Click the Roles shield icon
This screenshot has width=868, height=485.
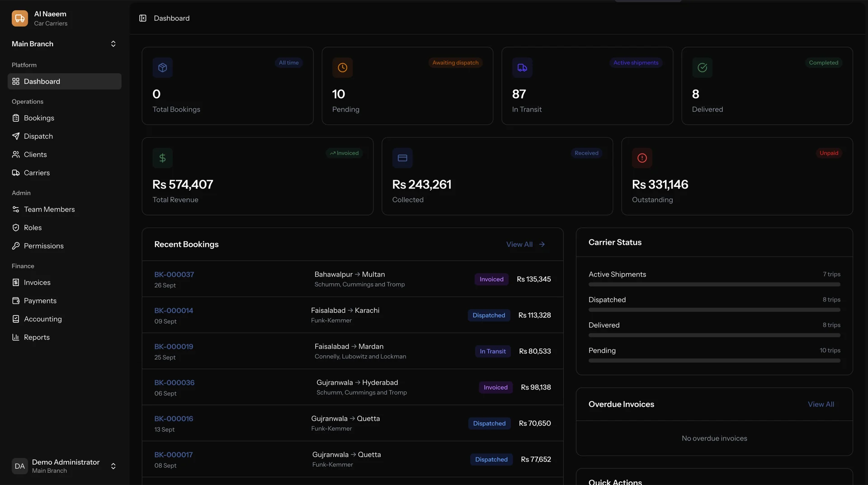[x=16, y=228]
